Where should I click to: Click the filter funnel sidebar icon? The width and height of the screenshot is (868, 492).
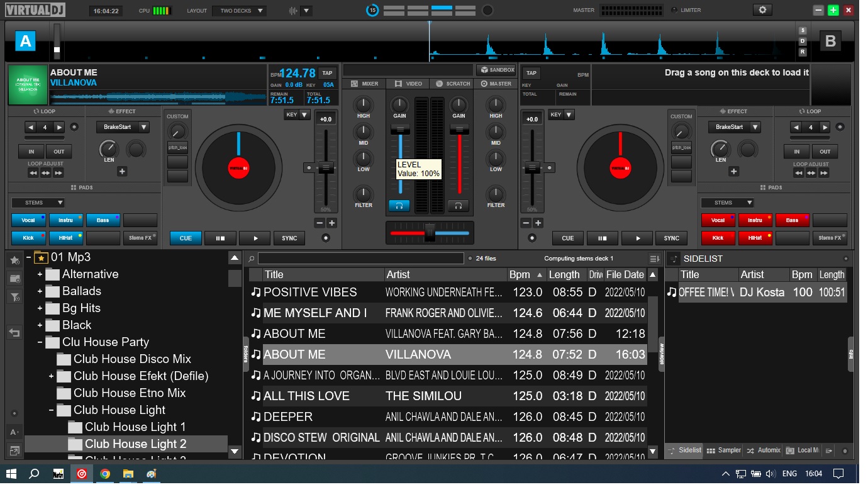[x=14, y=297]
